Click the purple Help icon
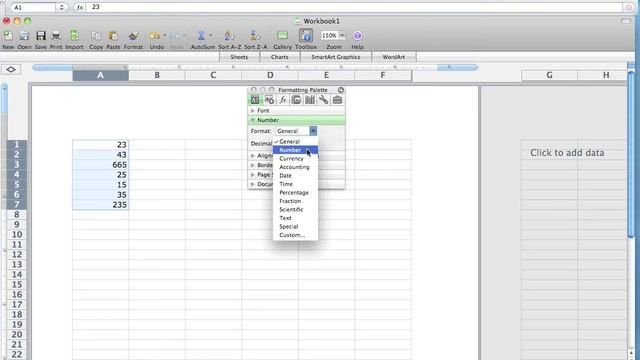Image resolution: width=640 pixels, height=360 pixels. coord(357,36)
